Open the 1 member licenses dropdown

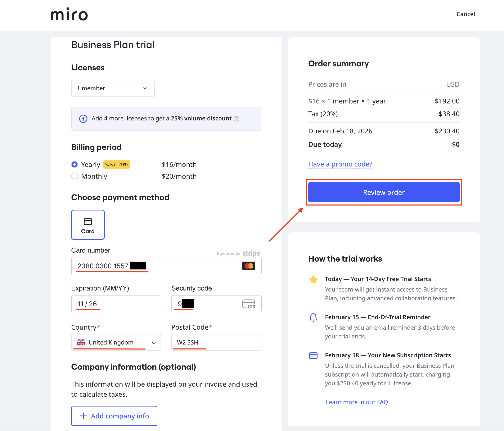tap(113, 88)
